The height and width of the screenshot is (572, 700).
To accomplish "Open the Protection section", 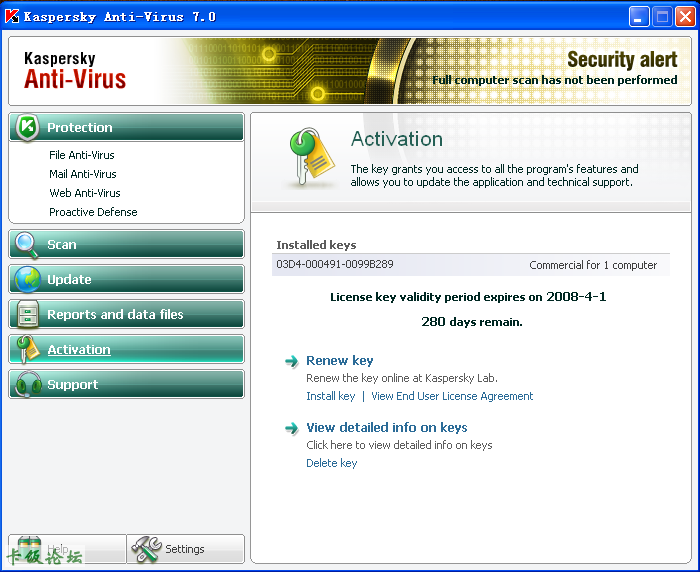I will 126,127.
